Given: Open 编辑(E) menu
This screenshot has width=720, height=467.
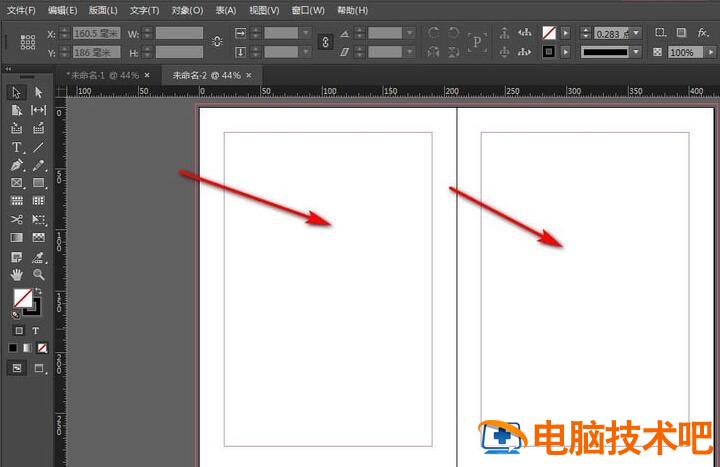Looking at the screenshot, I should coord(62,10).
